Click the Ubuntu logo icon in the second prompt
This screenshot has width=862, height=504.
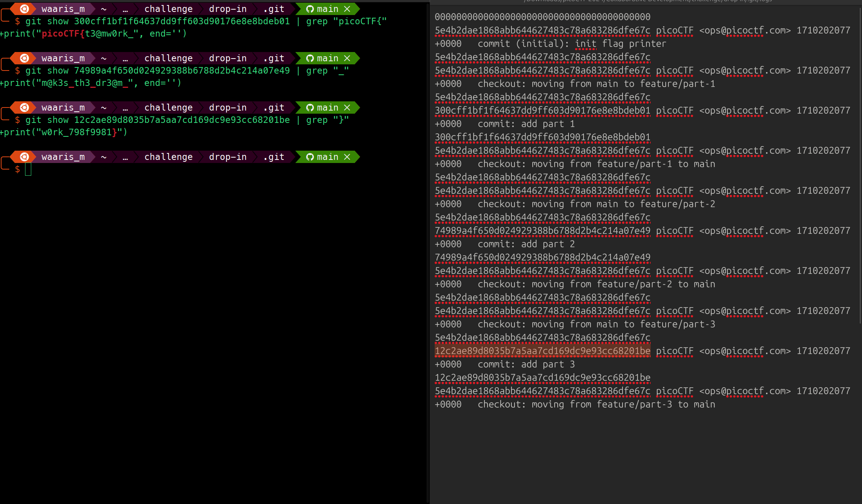click(24, 58)
